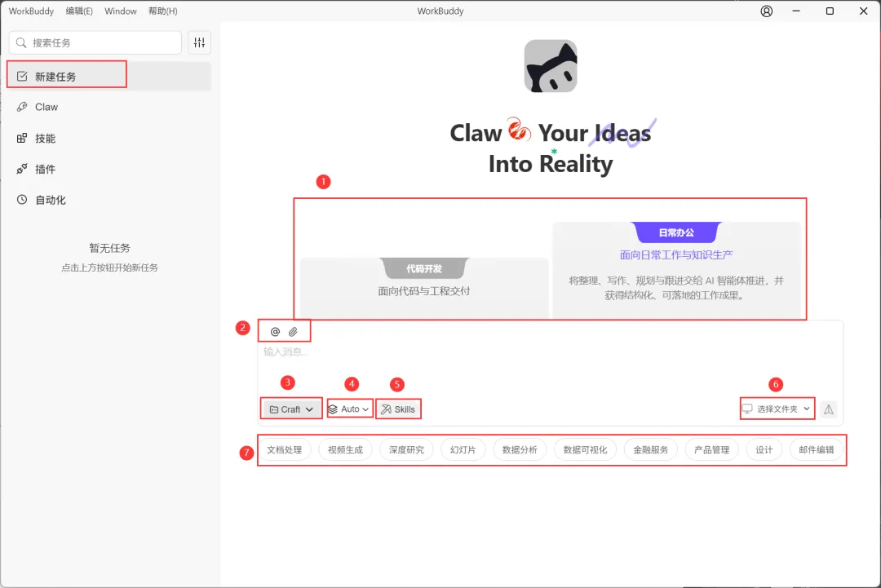881x588 pixels.
Task: Click the 点击上方按钮开始新任务 hint text
Action: [x=109, y=267]
